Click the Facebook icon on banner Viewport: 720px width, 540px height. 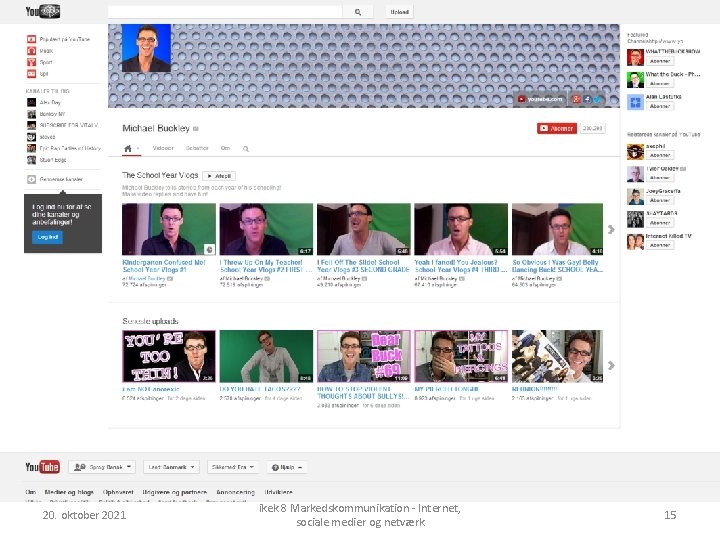(x=587, y=99)
